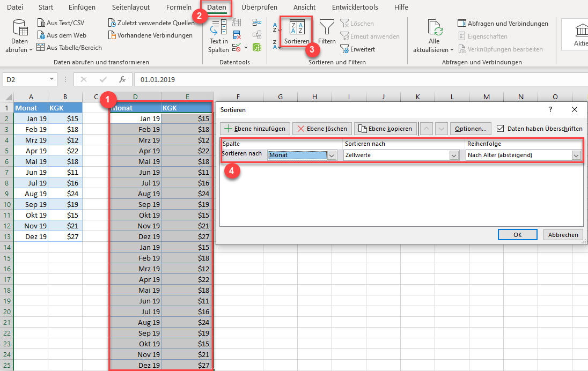Open Vorhandene Verbindungen
This screenshot has width=588, height=371.
pyautogui.click(x=150, y=35)
